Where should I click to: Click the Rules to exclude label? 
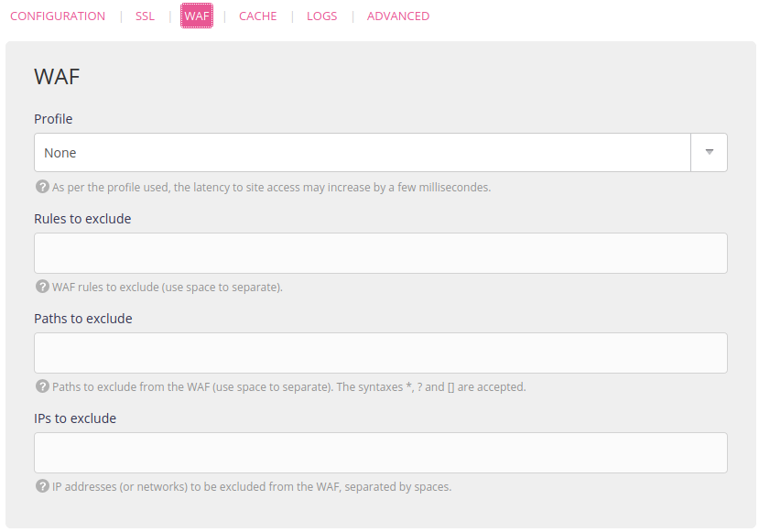pos(82,219)
